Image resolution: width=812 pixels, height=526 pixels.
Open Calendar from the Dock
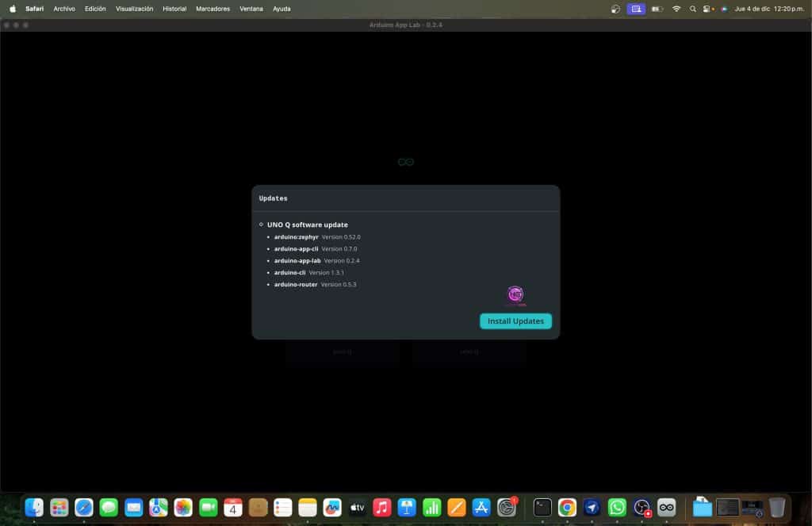[x=233, y=507]
